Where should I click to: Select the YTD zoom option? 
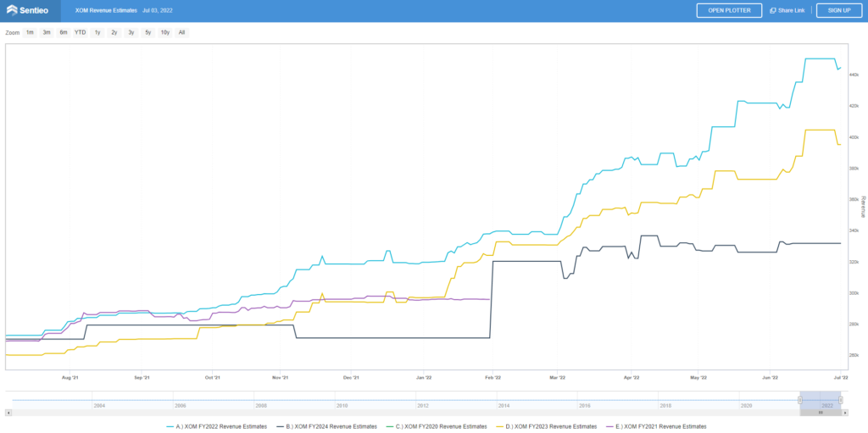click(81, 33)
